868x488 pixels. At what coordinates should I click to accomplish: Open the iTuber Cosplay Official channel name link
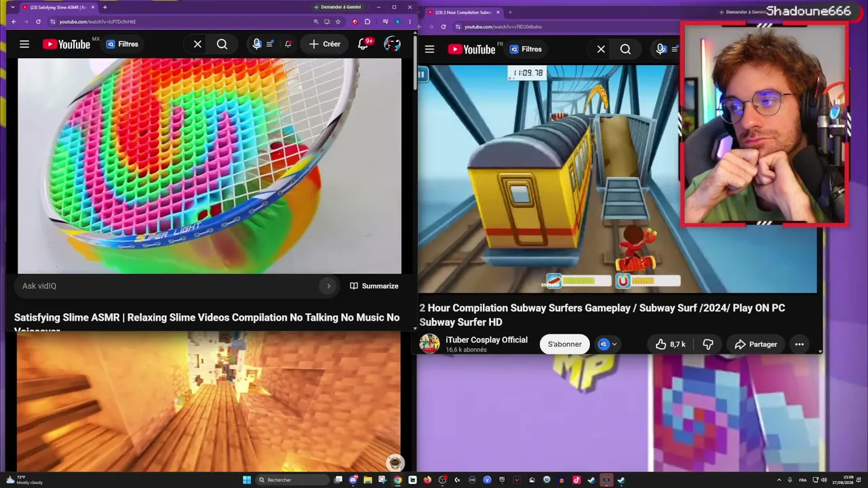point(486,340)
